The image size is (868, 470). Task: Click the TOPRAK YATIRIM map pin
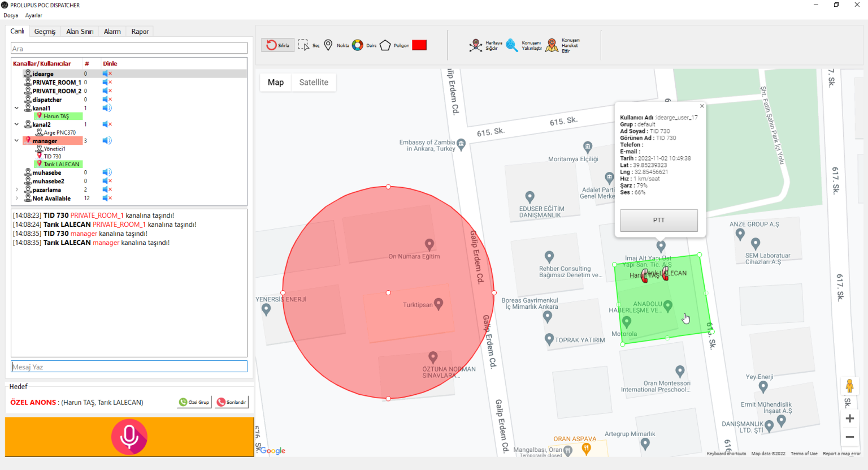coord(549,339)
